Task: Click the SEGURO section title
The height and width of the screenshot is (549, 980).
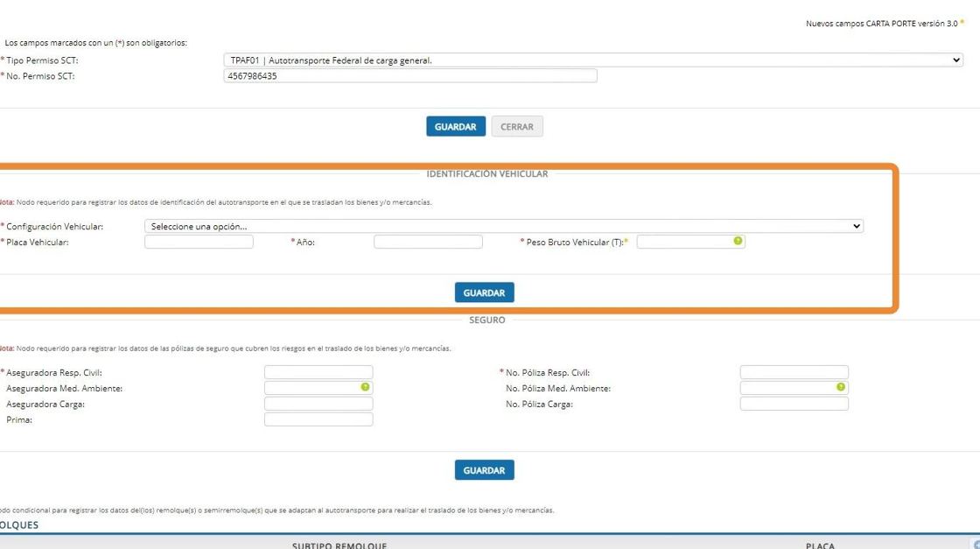Action: coord(486,320)
